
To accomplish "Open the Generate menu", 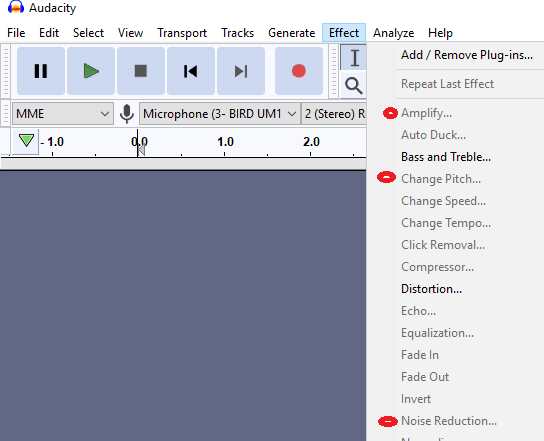I will 291,33.
